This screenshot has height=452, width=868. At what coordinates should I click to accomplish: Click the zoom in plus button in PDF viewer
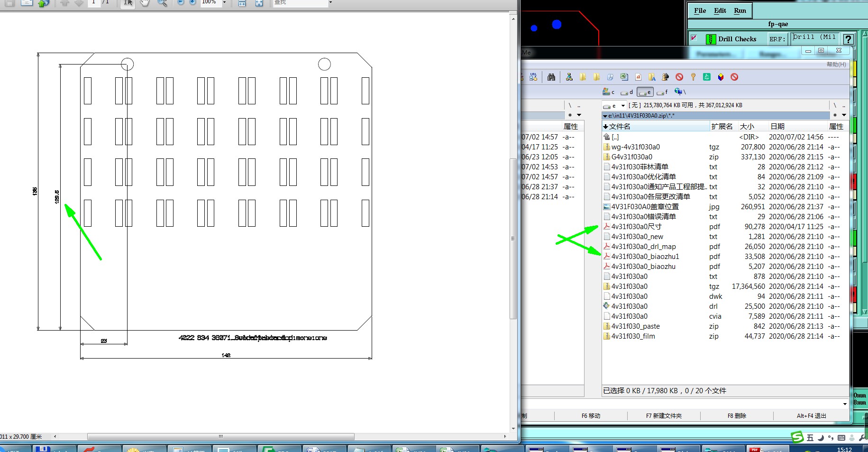[x=192, y=2]
